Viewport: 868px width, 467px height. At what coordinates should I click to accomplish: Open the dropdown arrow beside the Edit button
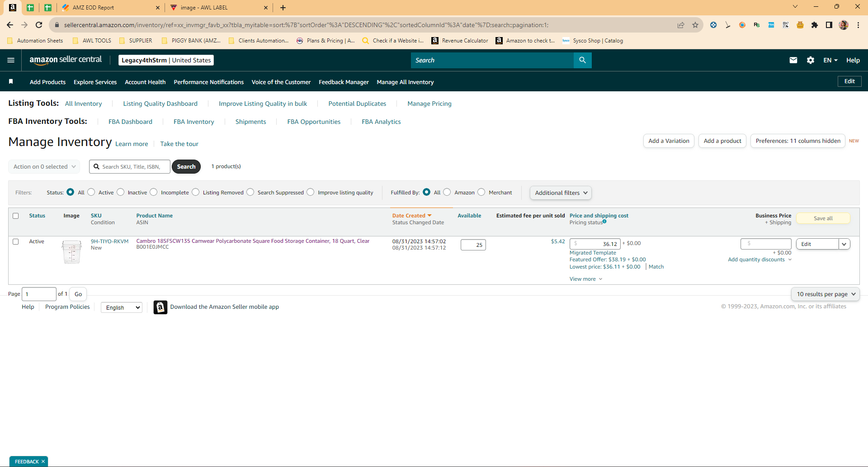(x=844, y=244)
